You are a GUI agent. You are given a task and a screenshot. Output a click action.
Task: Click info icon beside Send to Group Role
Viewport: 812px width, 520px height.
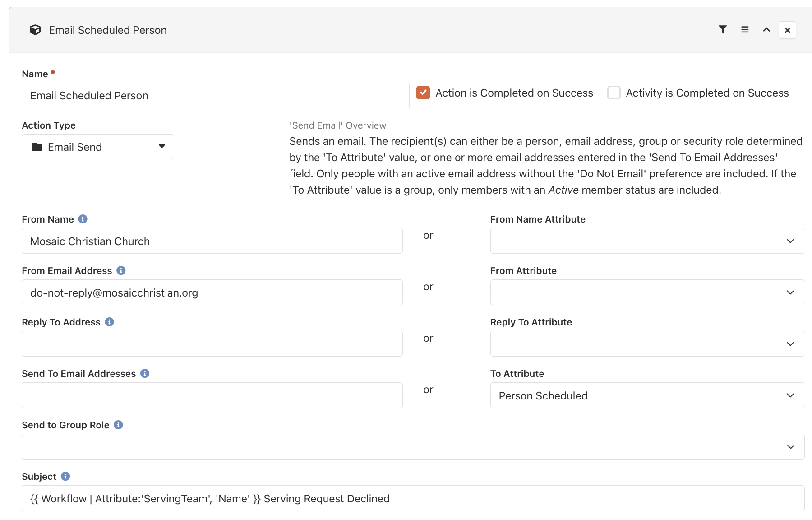coord(118,425)
